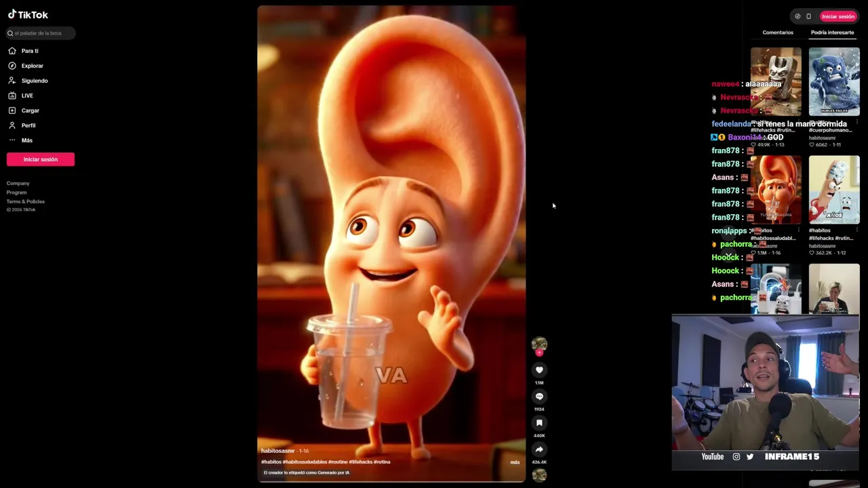
Task: Click the round up-arrow video button
Action: pos(730,234)
